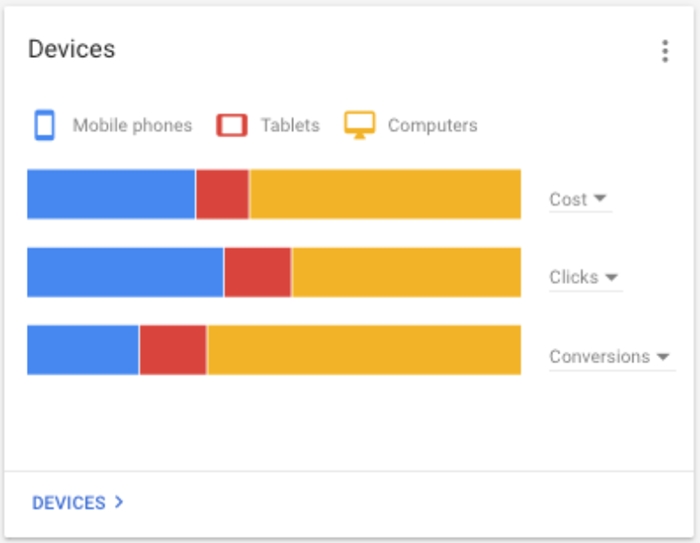This screenshot has width=700, height=543.
Task: Click the red tablet icon
Action: point(232,125)
